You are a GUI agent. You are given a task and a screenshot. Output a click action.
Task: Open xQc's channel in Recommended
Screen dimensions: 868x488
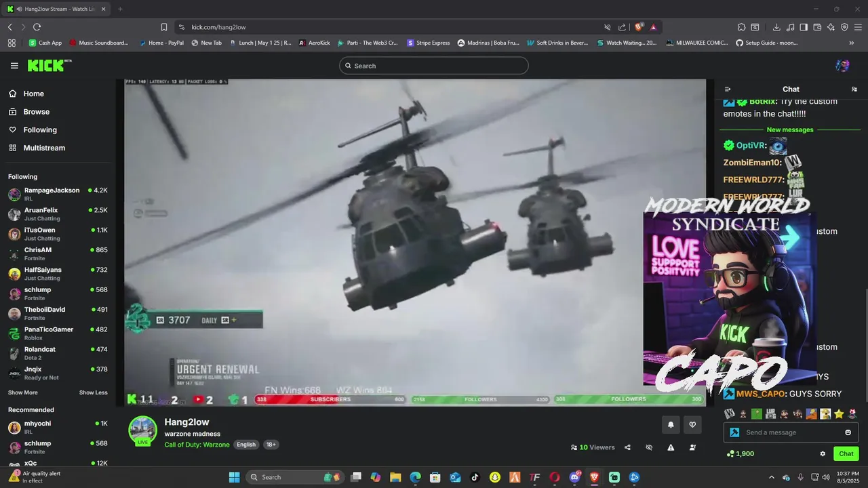click(x=58, y=464)
